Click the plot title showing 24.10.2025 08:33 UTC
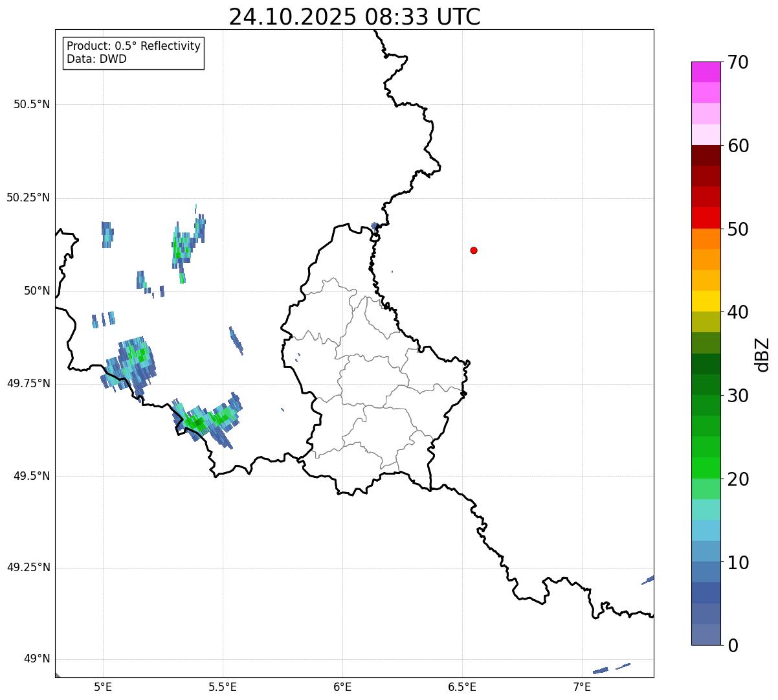778x700 pixels. [355, 17]
